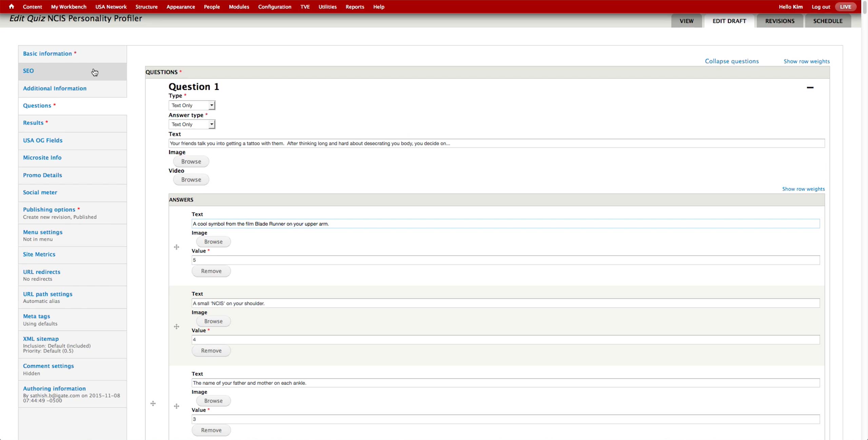Toggle the LIVE environment indicator

point(845,7)
